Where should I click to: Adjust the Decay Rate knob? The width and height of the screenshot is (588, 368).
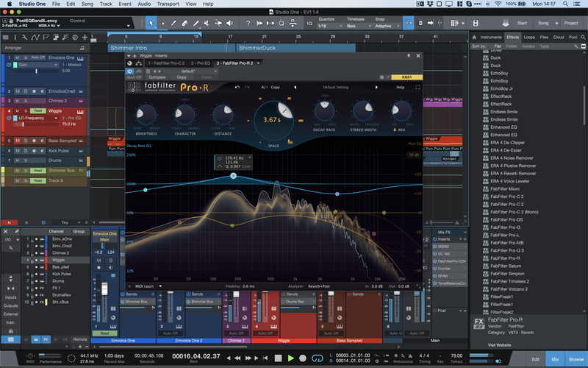click(x=324, y=110)
